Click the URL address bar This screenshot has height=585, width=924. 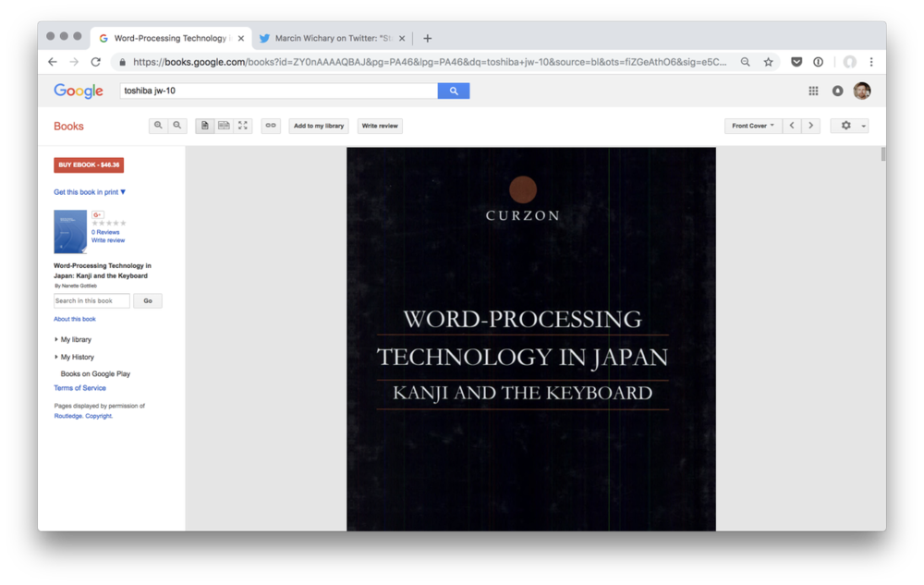[429, 62]
